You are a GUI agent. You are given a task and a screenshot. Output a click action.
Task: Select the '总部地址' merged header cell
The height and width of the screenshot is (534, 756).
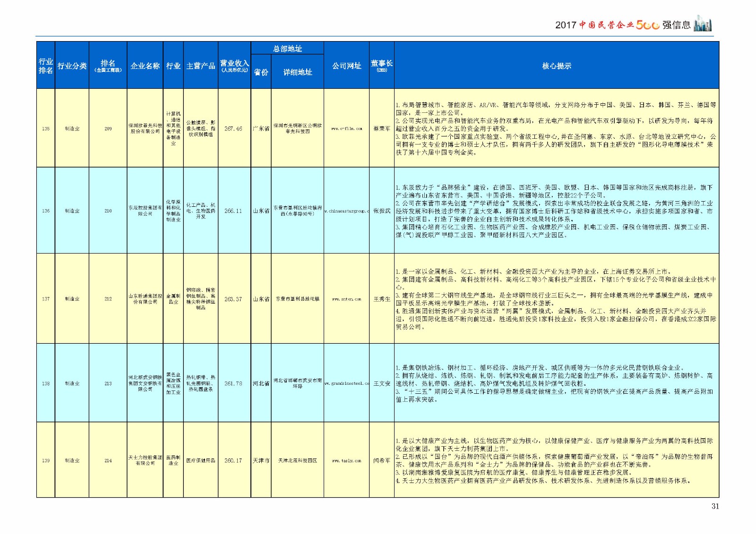pyautogui.click(x=287, y=48)
